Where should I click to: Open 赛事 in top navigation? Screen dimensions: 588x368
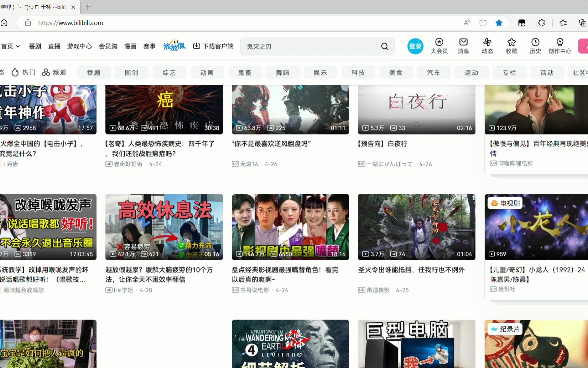150,46
